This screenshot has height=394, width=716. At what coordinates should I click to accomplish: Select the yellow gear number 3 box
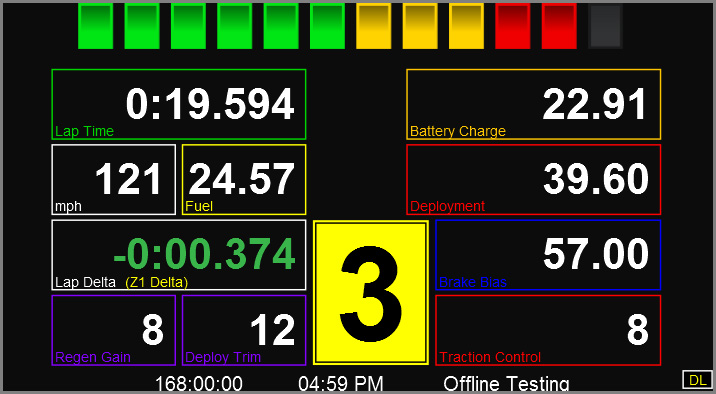[x=371, y=293]
